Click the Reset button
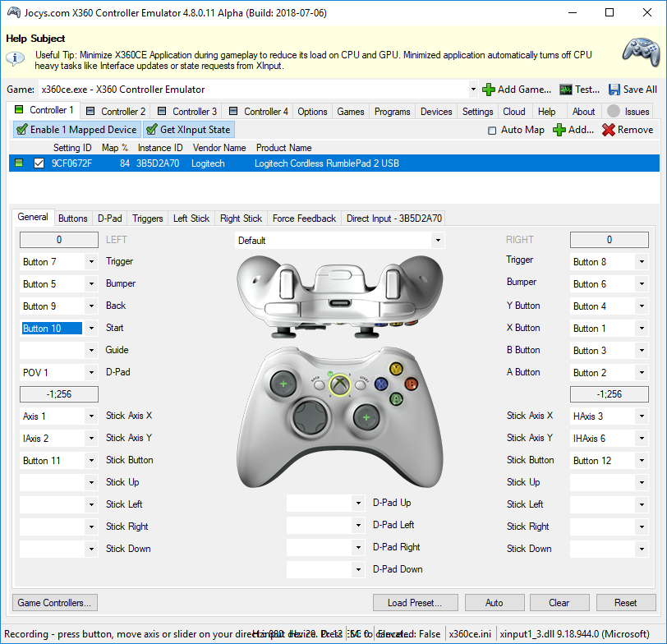The height and width of the screenshot is (644, 667). click(625, 603)
